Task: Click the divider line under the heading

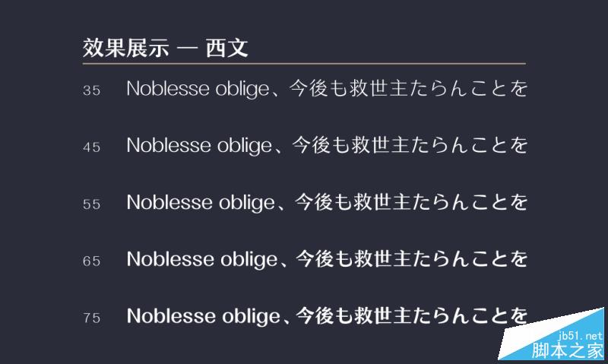Action: pyautogui.click(x=304, y=62)
